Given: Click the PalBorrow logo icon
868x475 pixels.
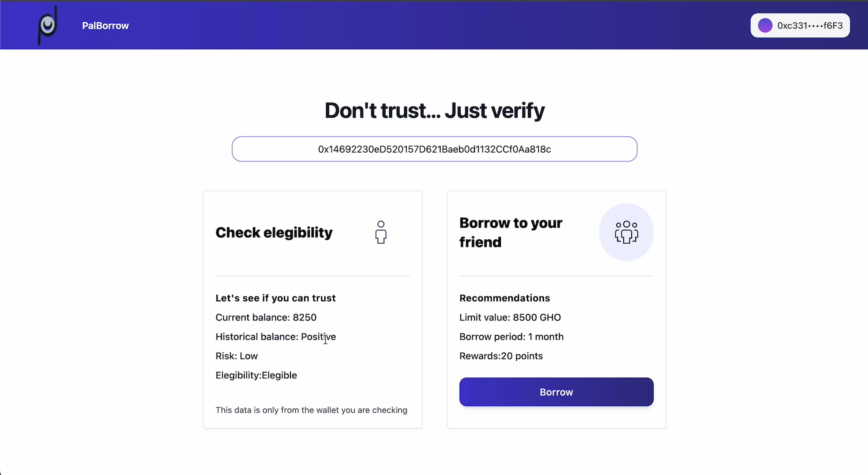Looking at the screenshot, I should [48, 25].
